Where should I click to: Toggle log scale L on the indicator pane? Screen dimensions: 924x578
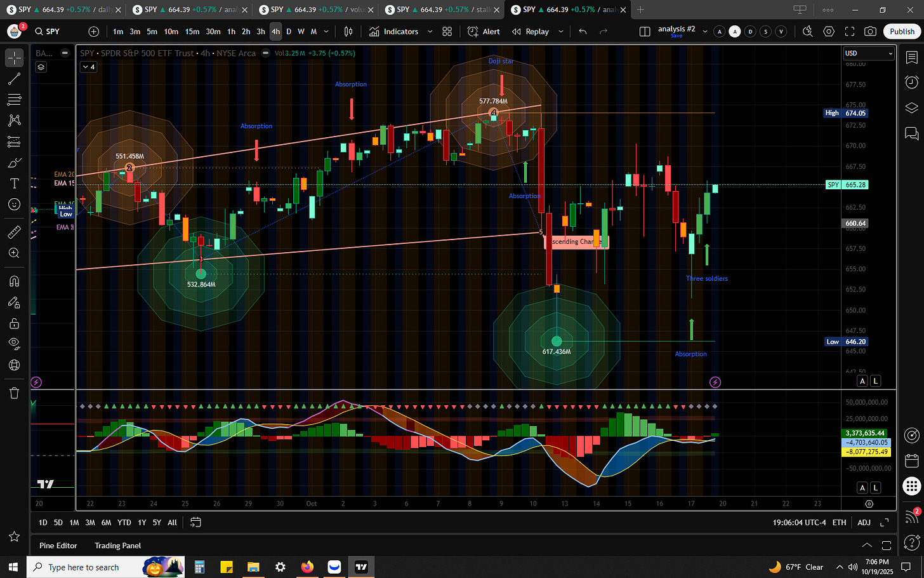876,488
